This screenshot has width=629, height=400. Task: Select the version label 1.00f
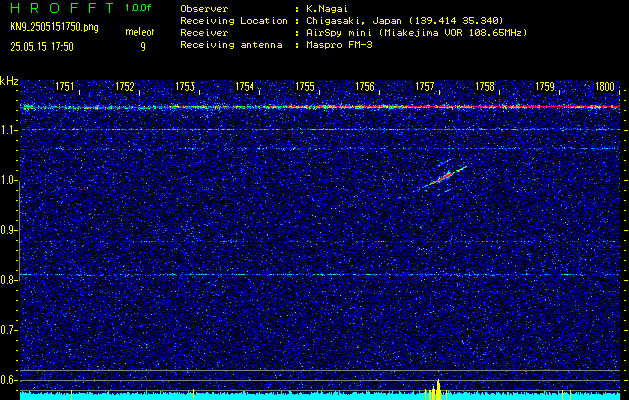138,8
